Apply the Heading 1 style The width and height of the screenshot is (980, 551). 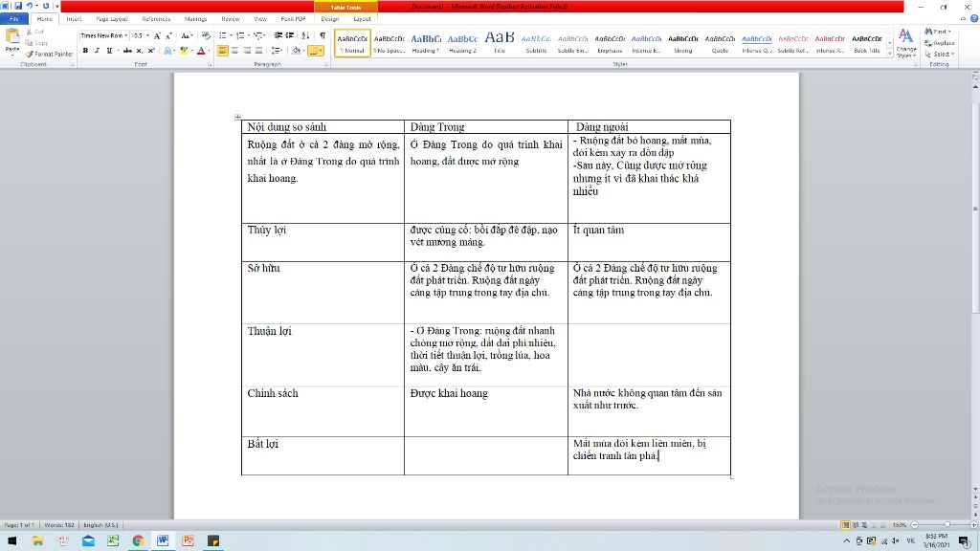coord(426,42)
